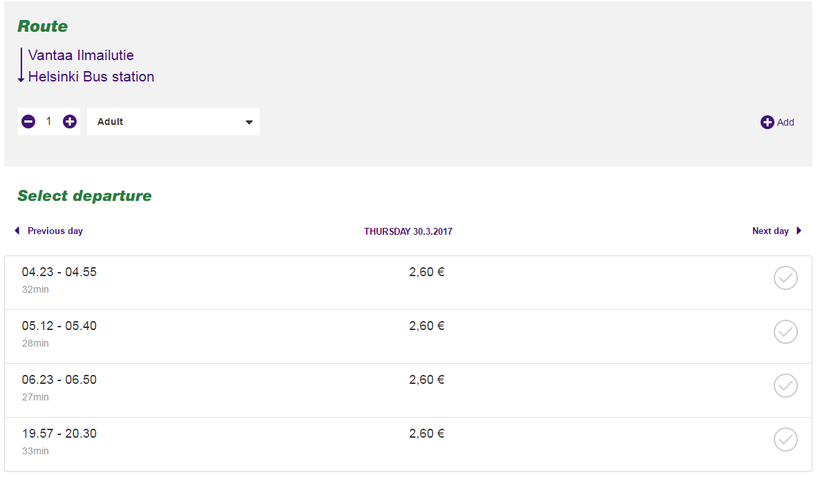This screenshot has height=484, width=820.
Task: Select the 06.23 departure checkmark
Action: (785, 386)
